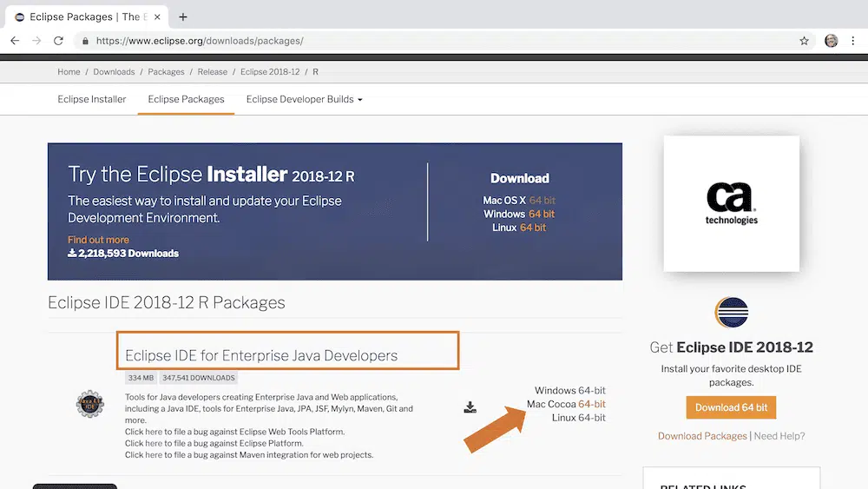Switch to the Eclipse Installer tab

[x=92, y=99]
